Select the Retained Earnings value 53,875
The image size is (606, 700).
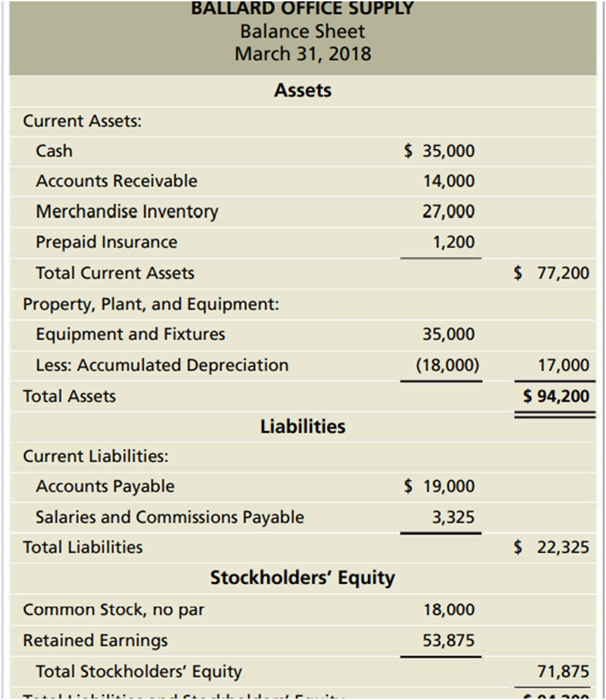pos(448,640)
